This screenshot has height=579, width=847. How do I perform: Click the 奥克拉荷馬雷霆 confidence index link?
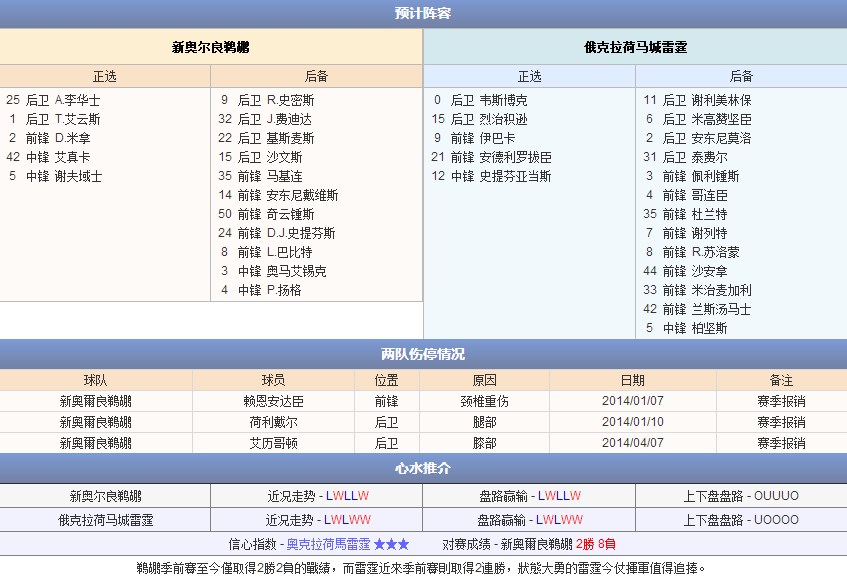tap(328, 544)
